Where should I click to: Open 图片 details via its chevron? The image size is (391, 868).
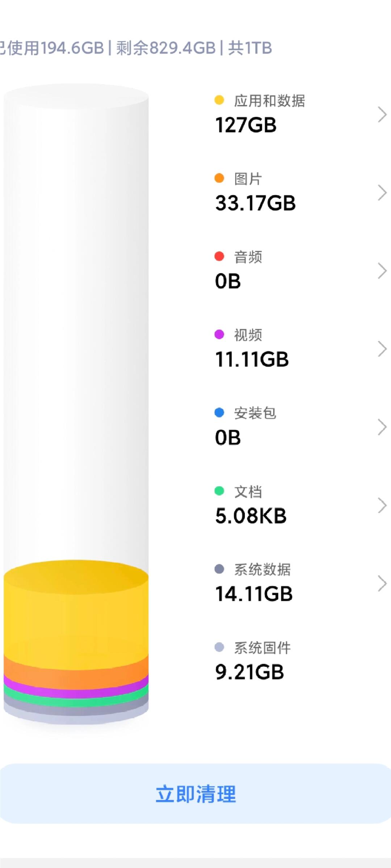click(382, 193)
